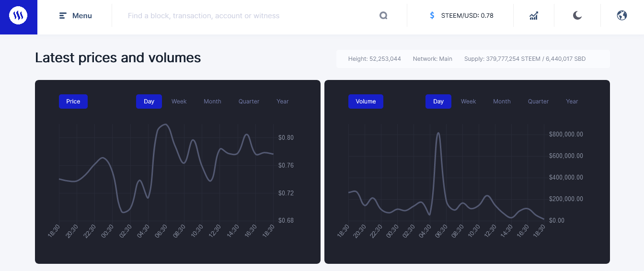This screenshot has height=271, width=644.
Task: Select Year tab on Price chart
Action: (283, 102)
